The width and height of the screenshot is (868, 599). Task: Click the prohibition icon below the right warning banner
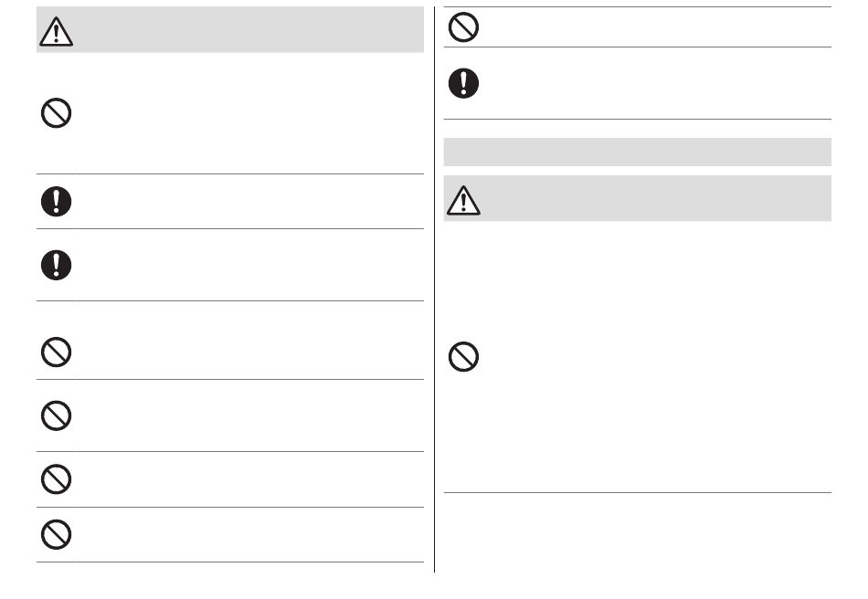click(463, 357)
